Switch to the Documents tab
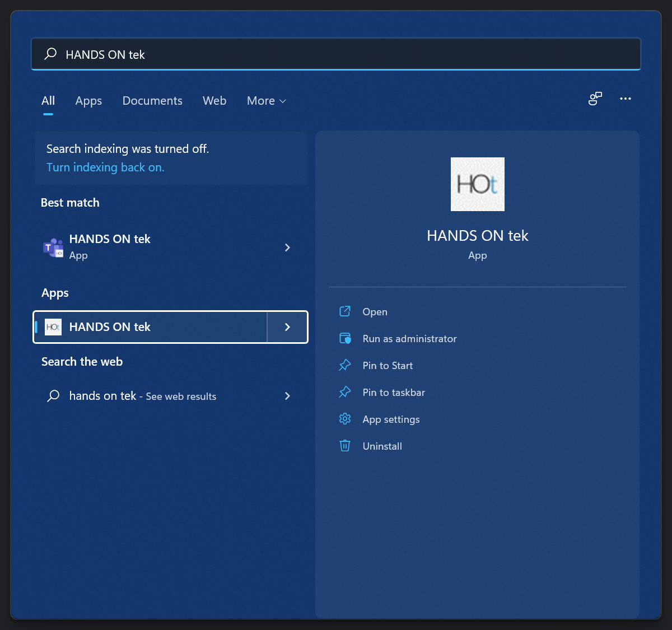 [x=152, y=101]
